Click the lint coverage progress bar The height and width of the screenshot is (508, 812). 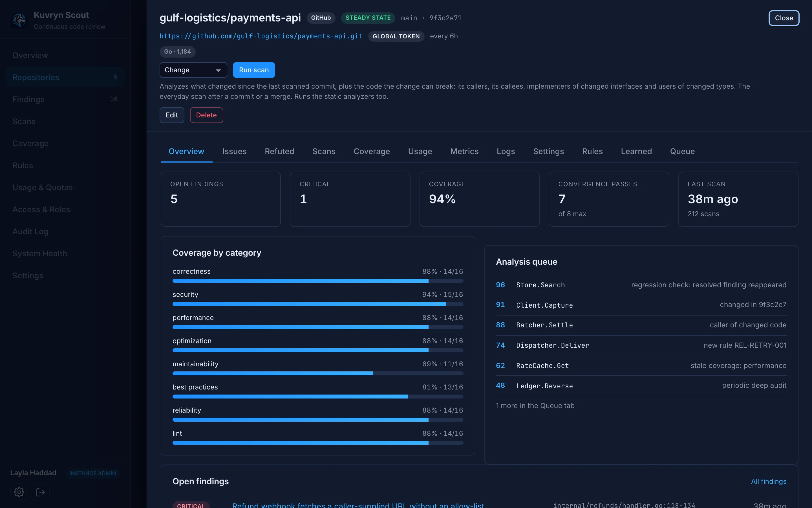pyautogui.click(x=318, y=443)
